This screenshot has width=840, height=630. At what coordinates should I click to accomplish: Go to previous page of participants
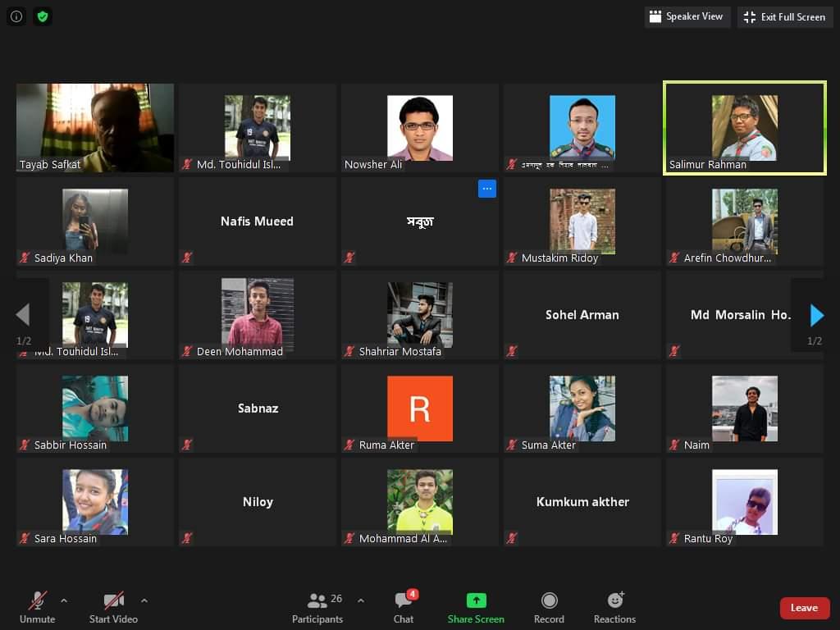pyautogui.click(x=23, y=315)
